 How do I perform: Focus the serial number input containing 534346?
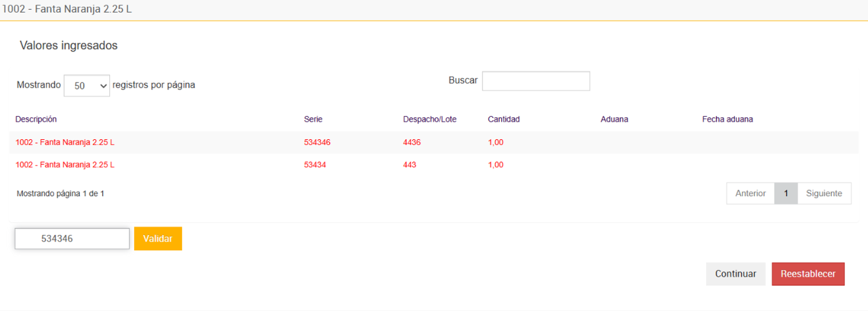tap(72, 239)
